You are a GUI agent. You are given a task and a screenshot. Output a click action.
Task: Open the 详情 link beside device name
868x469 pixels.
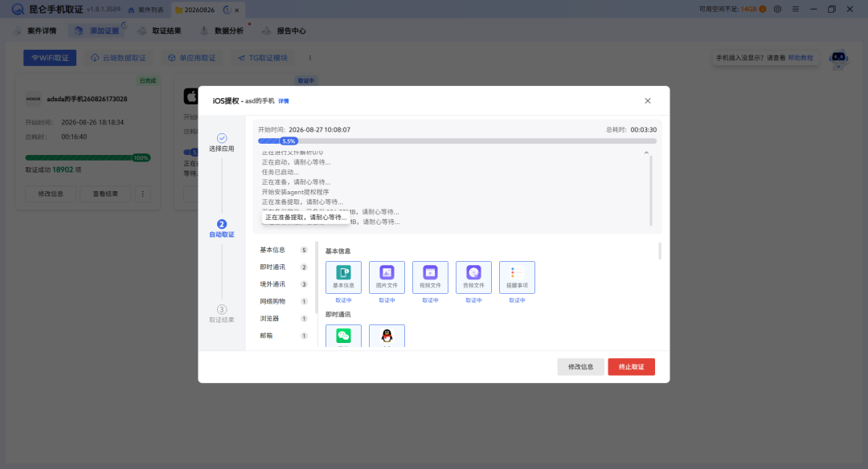point(284,101)
